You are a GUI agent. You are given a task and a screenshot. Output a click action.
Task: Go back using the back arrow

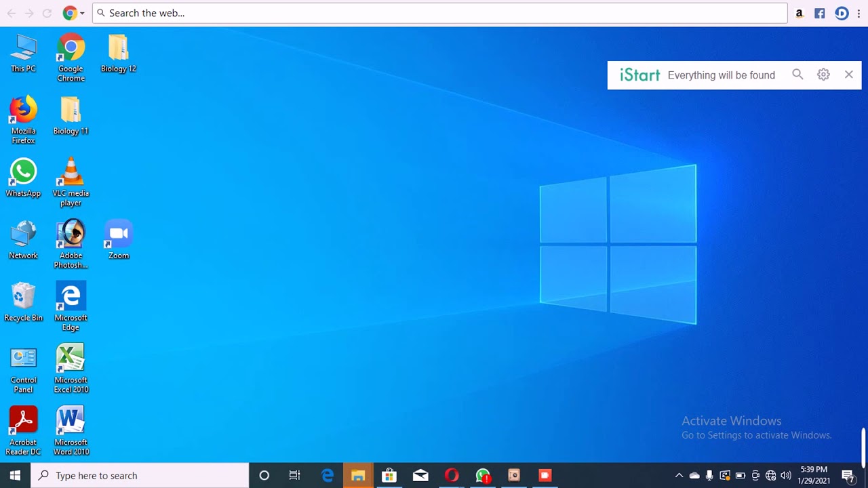tap(12, 13)
